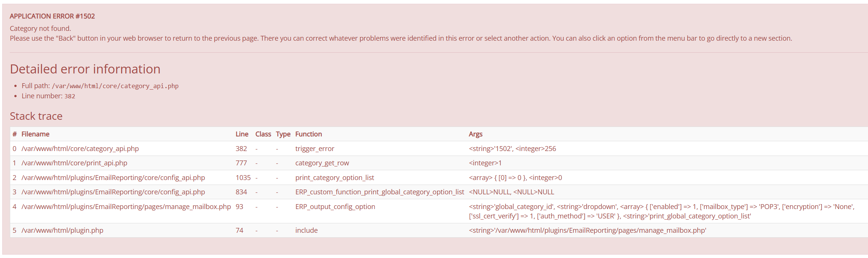The width and height of the screenshot is (868, 258).
Task: Click the line number 382 bullet value
Action: 70,96
